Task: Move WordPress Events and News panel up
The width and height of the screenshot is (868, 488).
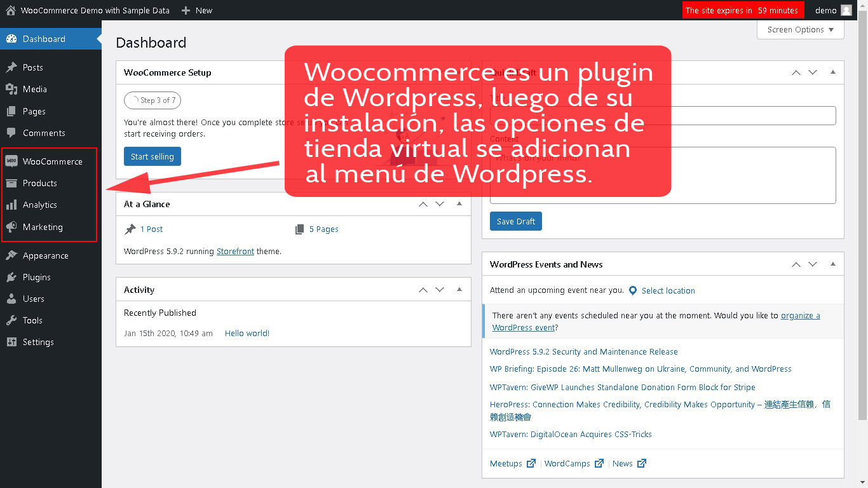Action: pos(796,264)
